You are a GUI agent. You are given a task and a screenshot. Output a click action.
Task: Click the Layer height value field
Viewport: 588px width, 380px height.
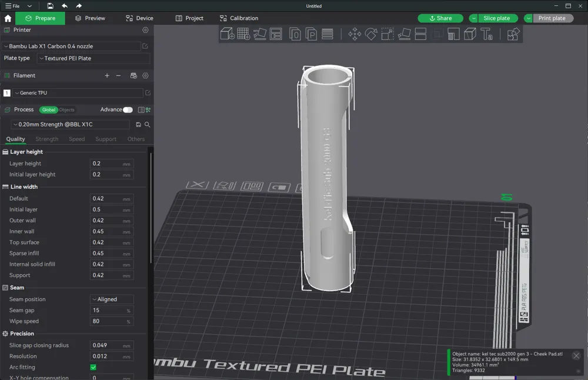[x=112, y=164]
